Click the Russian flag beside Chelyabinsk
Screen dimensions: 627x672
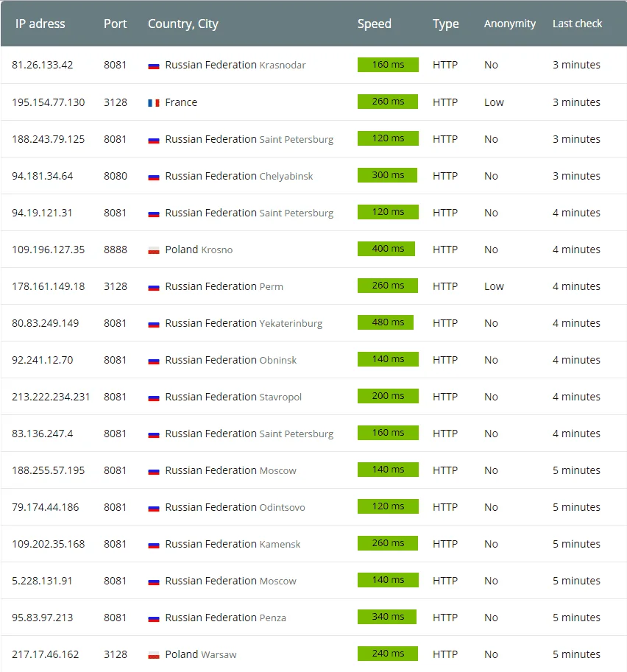153,177
